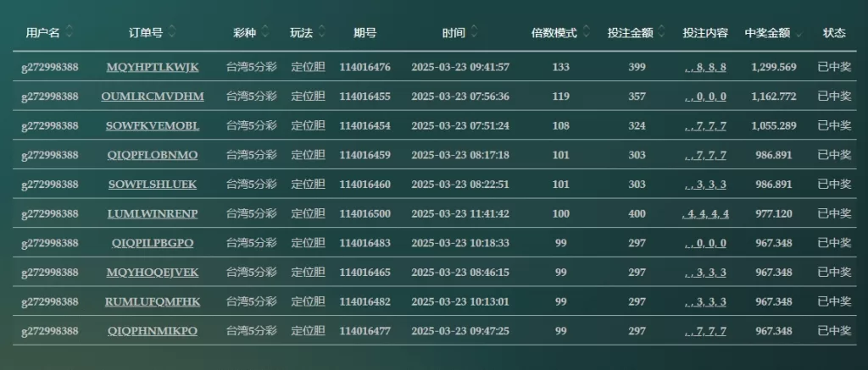The width and height of the screenshot is (868, 370).
Task: Open order QIQPHNMIKPO link
Action: [153, 331]
